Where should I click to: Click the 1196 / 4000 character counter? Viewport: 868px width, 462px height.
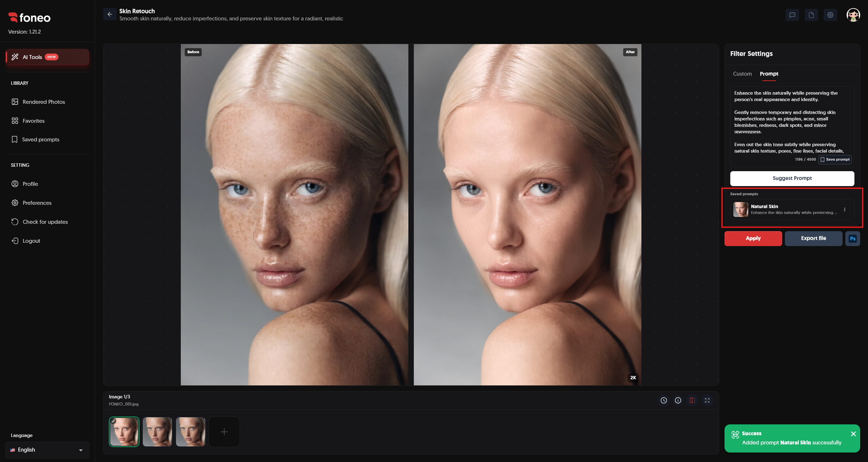[806, 159]
